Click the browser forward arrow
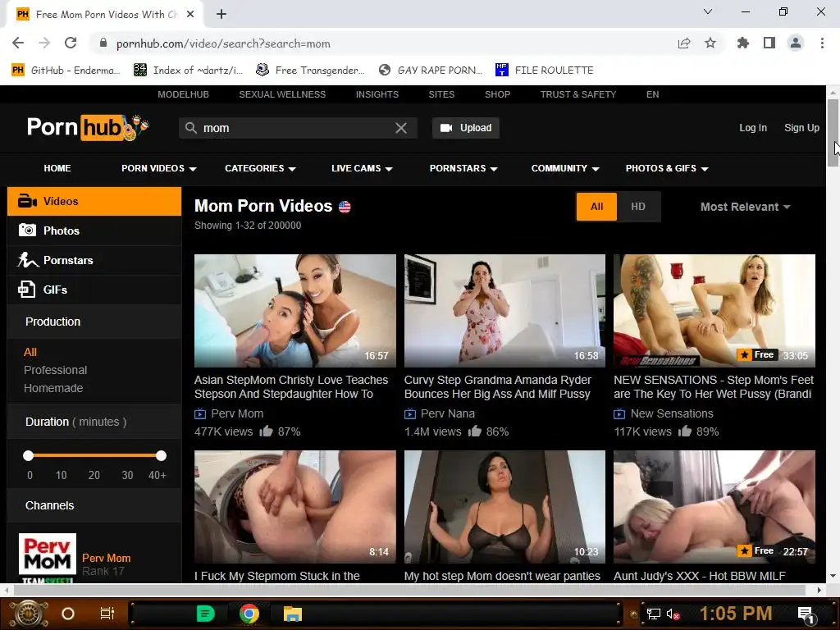 44,43
